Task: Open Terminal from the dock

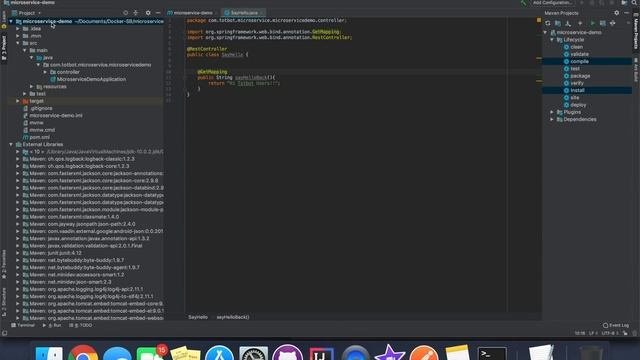Action: tap(492, 353)
